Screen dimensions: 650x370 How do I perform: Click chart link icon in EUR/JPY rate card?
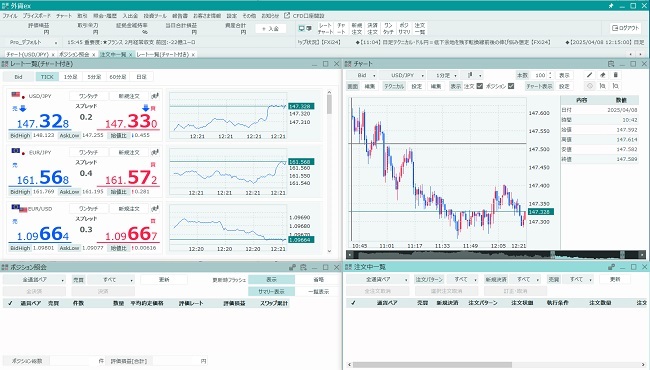[x=155, y=152]
